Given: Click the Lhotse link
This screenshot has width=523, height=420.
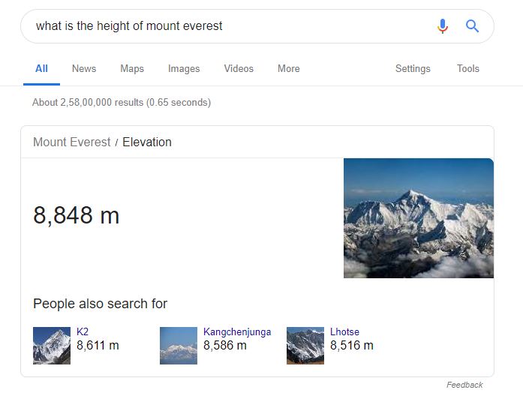Looking at the screenshot, I should tap(344, 331).
